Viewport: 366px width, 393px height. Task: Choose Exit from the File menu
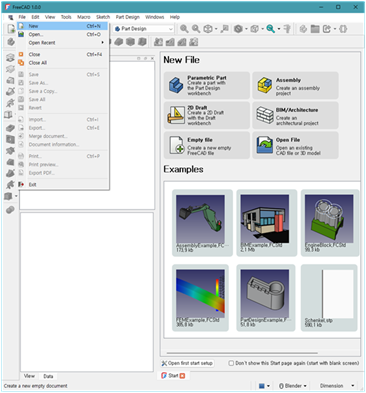point(63,184)
